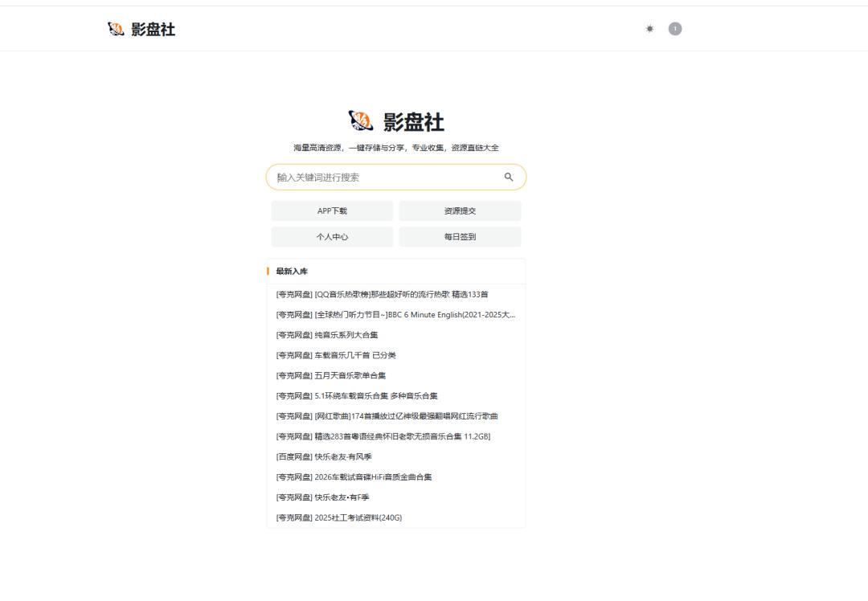The height and width of the screenshot is (601, 868).
Task: Toggle the light/dark theme sun icon
Action: point(649,29)
